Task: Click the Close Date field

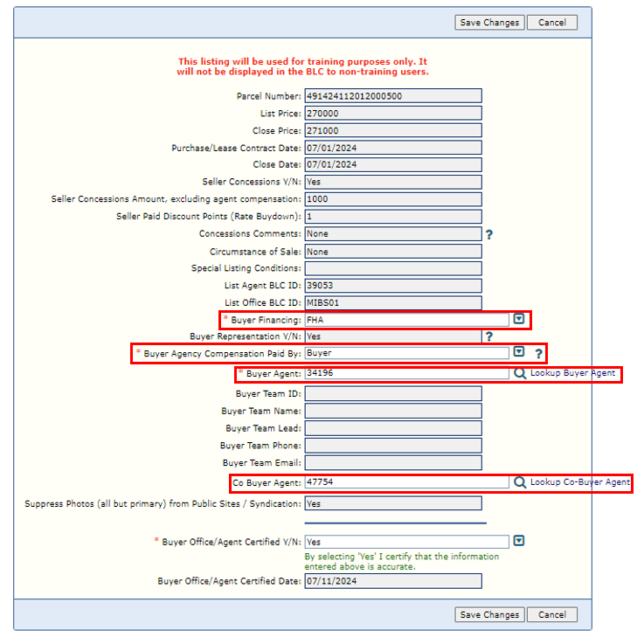Action: (393, 164)
